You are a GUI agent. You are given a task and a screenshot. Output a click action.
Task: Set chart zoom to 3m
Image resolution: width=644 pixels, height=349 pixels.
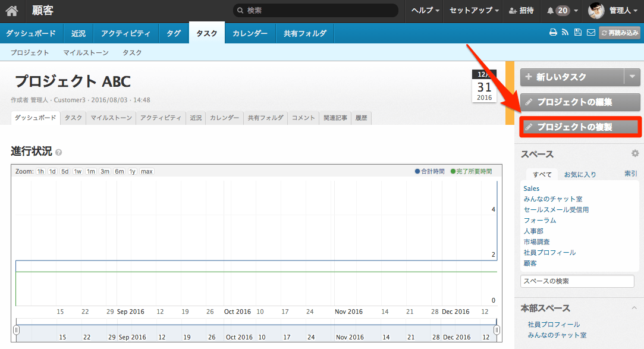105,172
